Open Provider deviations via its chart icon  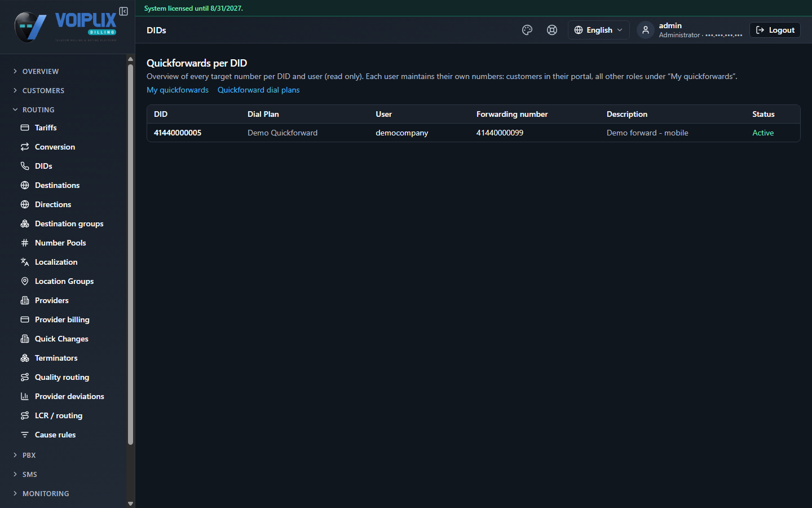pyautogui.click(x=25, y=396)
